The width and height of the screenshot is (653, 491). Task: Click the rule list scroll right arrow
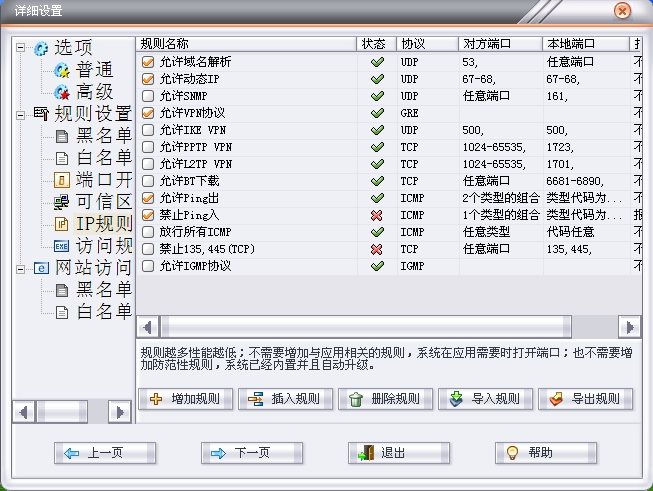pyautogui.click(x=630, y=327)
